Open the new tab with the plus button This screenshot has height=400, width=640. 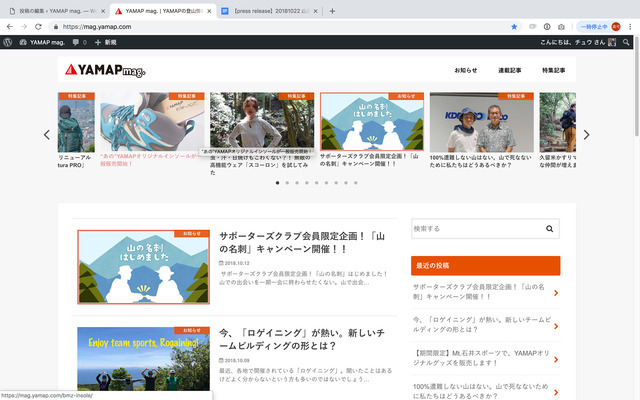point(332,11)
